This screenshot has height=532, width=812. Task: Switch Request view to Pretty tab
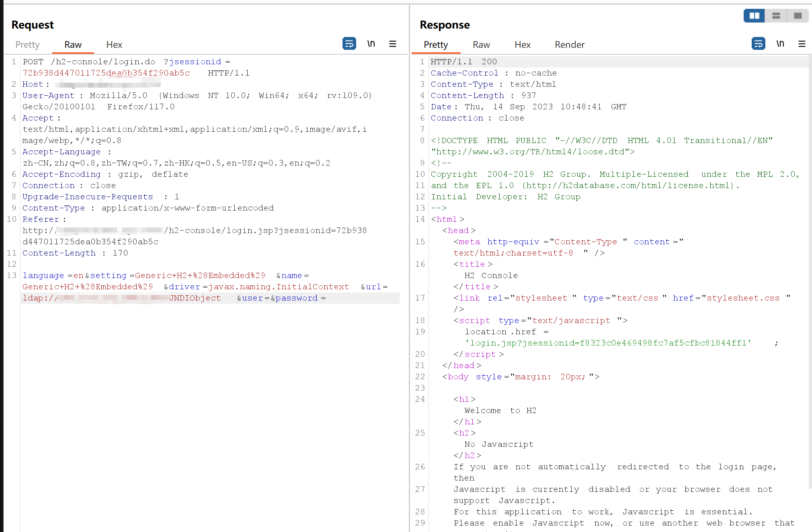coord(27,45)
